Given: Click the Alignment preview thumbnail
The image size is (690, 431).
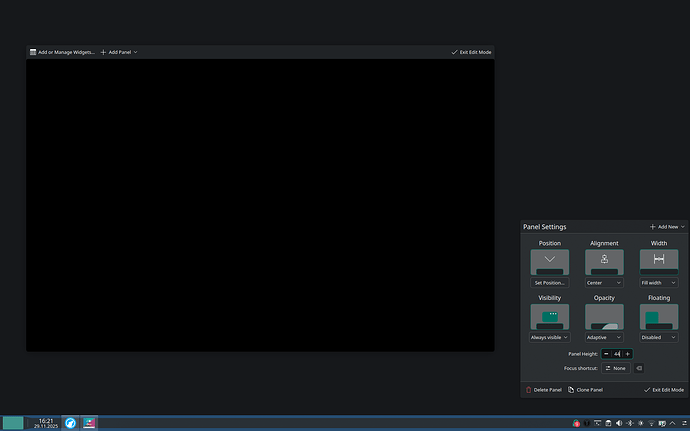Looking at the screenshot, I should 604,262.
